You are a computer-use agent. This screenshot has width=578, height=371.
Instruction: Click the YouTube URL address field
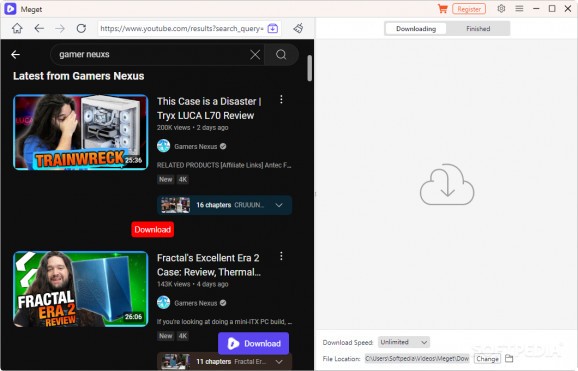[x=182, y=28]
